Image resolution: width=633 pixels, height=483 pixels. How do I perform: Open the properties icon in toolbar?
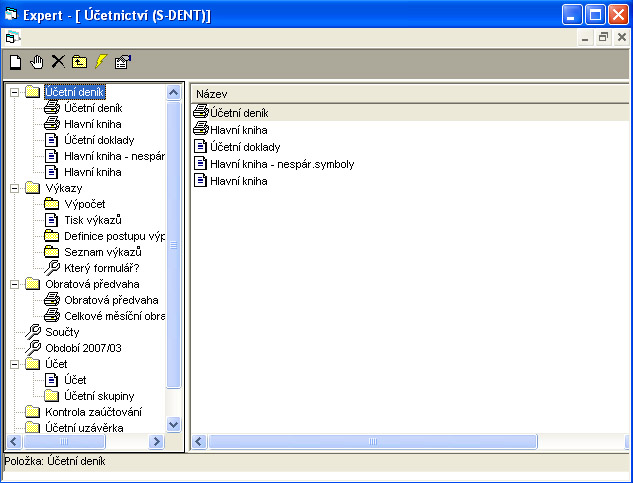(x=122, y=62)
